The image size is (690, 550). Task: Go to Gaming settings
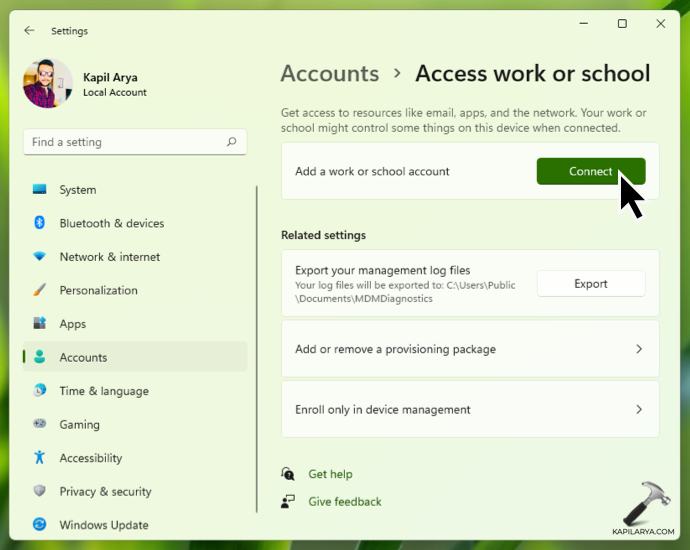tap(135, 424)
